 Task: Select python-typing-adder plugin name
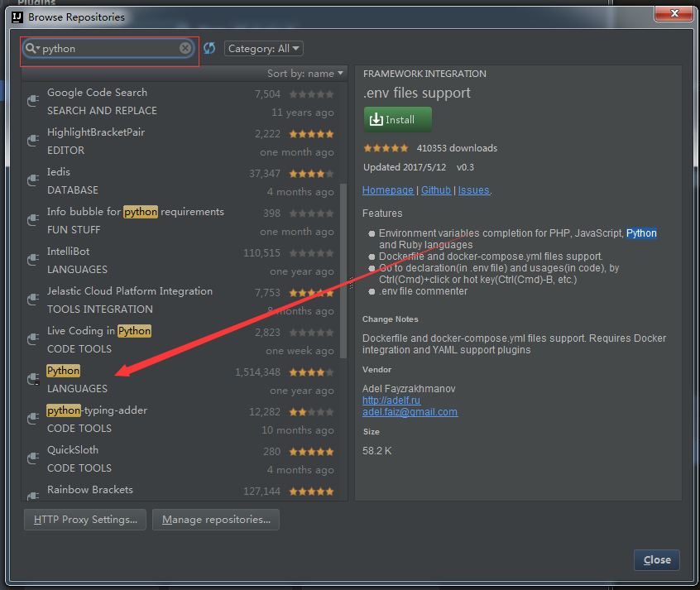(x=97, y=410)
